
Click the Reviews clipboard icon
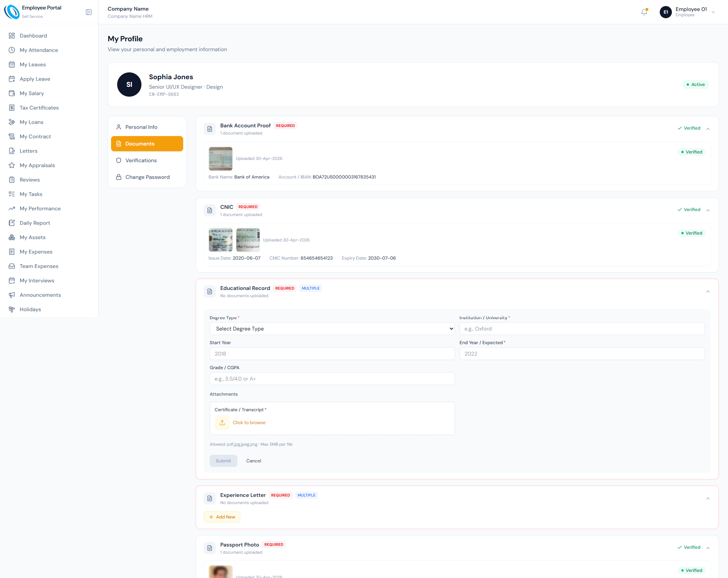click(x=12, y=180)
